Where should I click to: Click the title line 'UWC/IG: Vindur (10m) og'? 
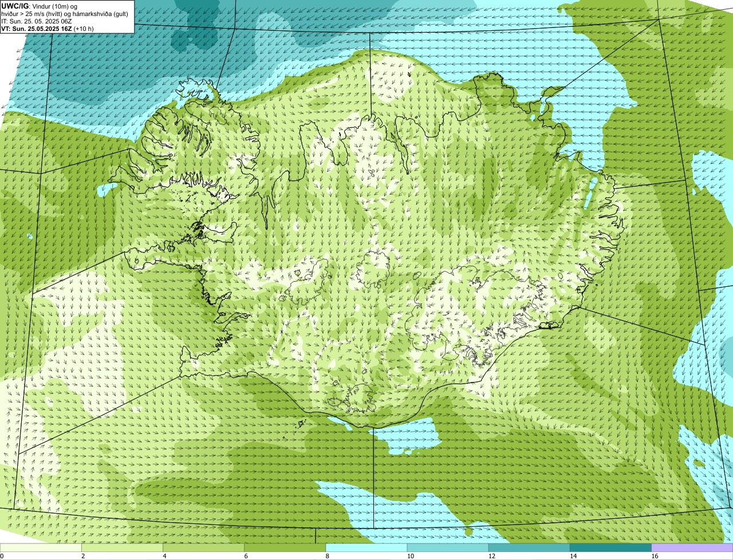tap(39, 6)
